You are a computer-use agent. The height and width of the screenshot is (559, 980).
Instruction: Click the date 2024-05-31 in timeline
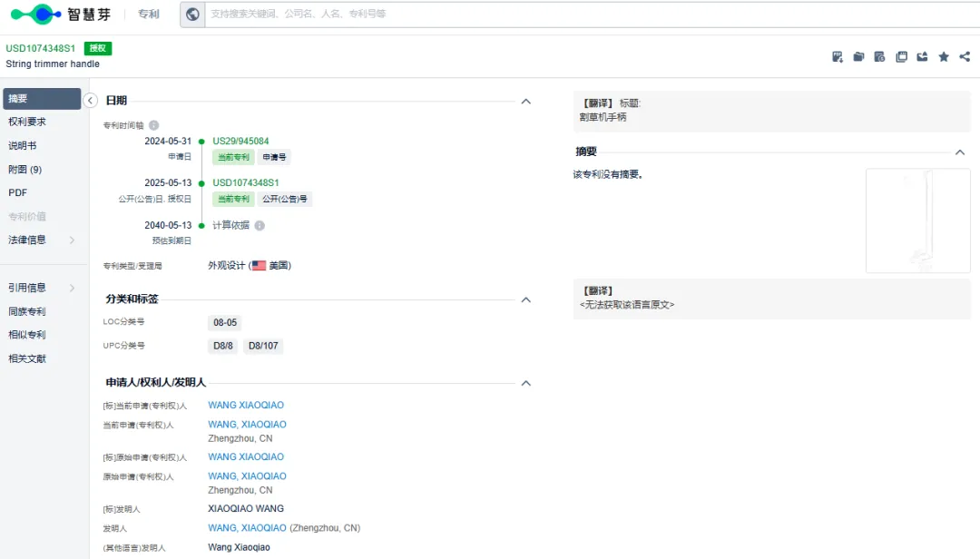168,142
